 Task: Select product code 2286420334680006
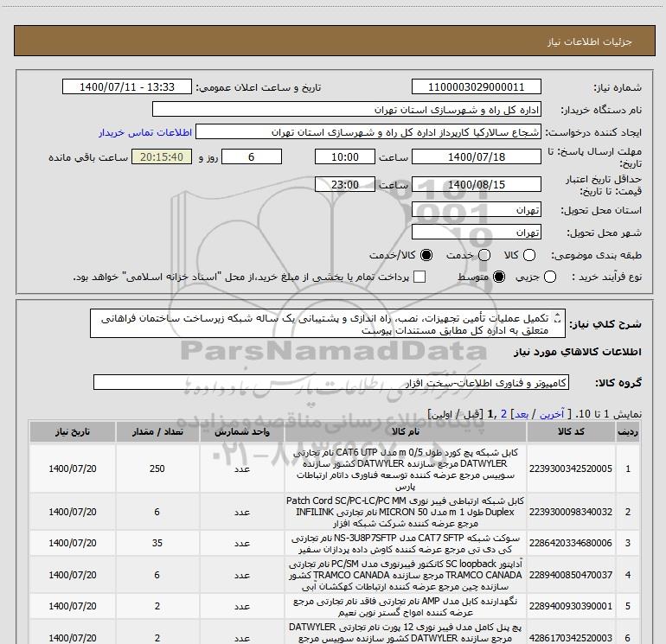click(x=571, y=543)
